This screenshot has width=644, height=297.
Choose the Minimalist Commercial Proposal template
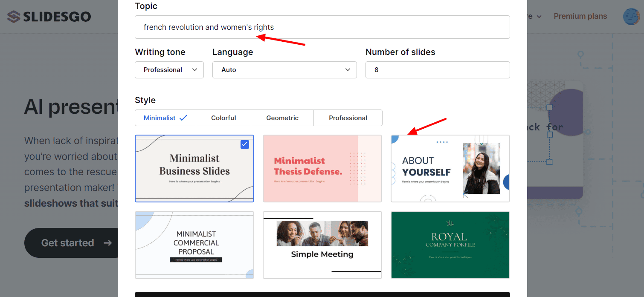(194, 245)
